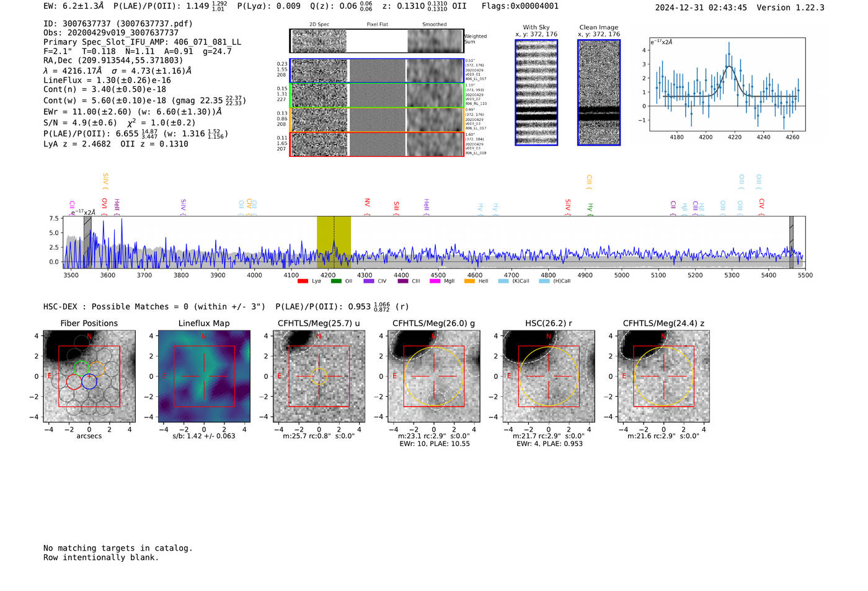Open the Fiber Positions image

pyautogui.click(x=89, y=376)
